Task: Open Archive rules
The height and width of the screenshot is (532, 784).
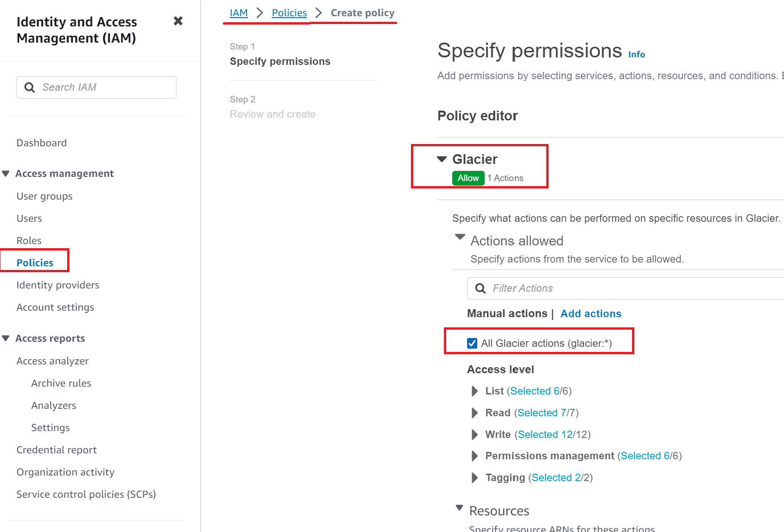Action: point(61,383)
